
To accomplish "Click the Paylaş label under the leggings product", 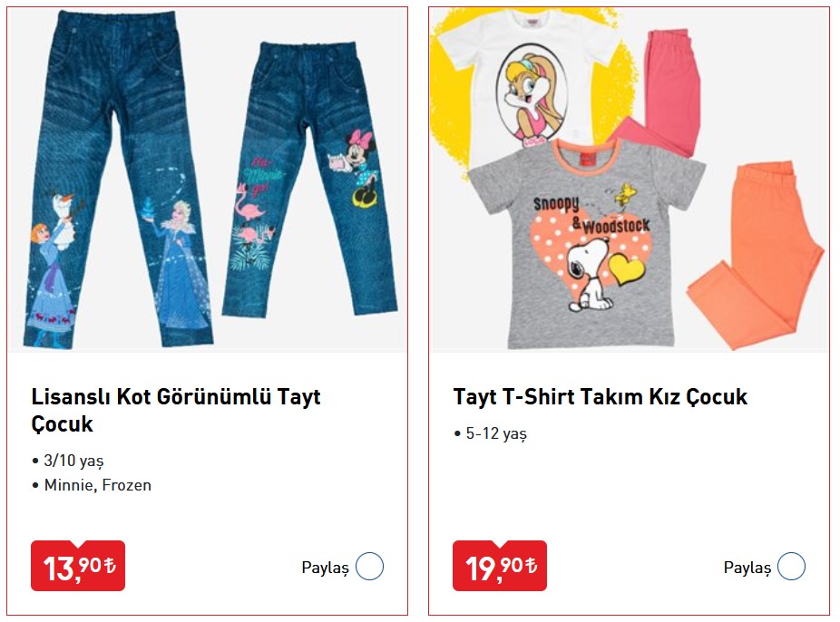I will click(x=325, y=568).
